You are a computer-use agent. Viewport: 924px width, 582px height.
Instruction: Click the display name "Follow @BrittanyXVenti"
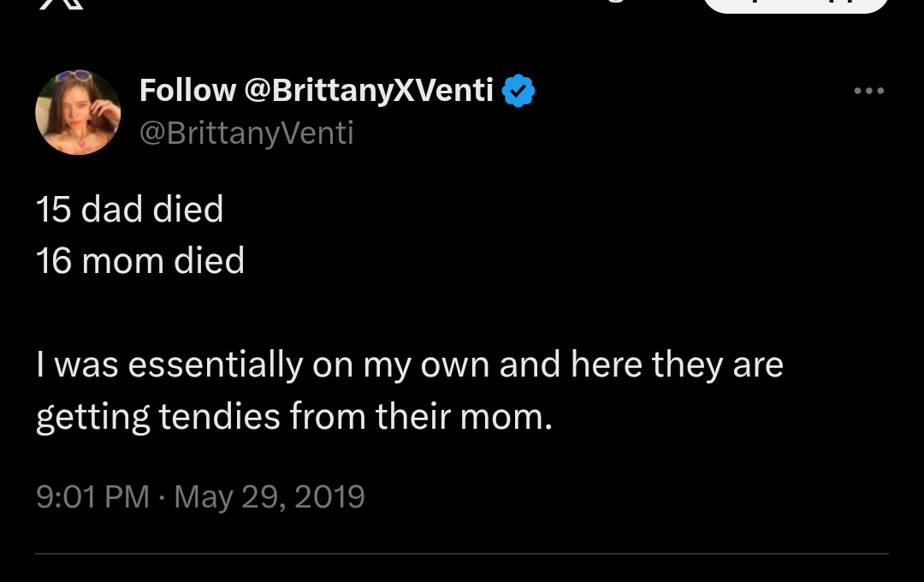click(x=317, y=90)
